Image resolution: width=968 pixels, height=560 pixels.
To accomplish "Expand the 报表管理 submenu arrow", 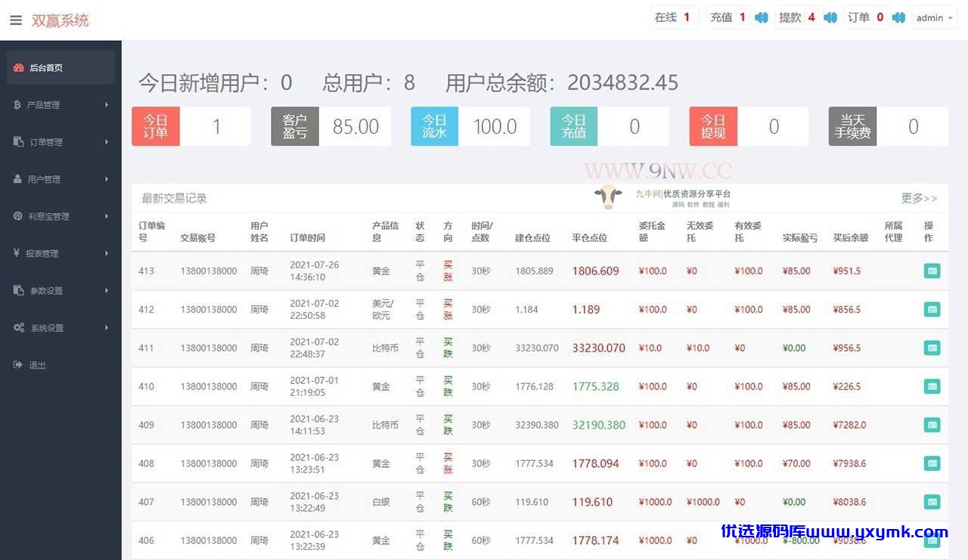I will (107, 253).
